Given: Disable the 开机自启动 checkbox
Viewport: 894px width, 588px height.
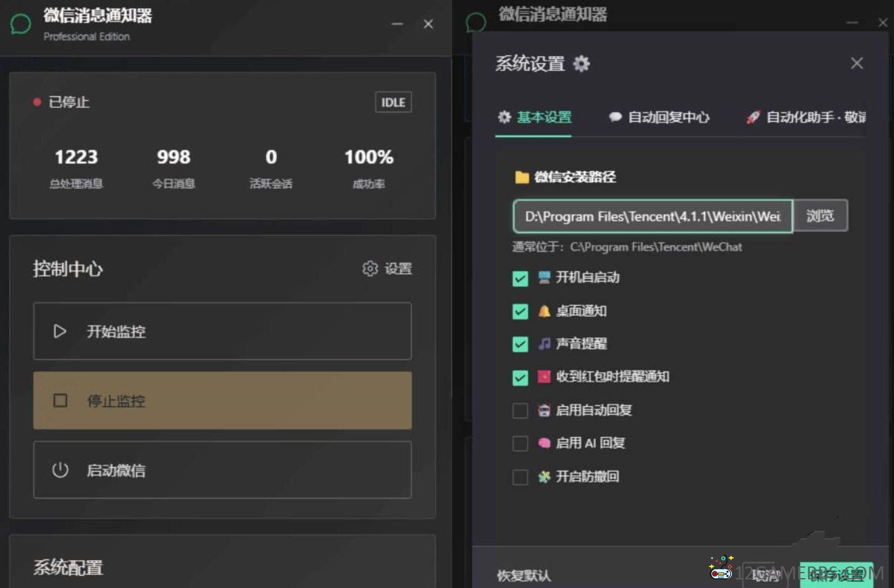Looking at the screenshot, I should point(520,278).
